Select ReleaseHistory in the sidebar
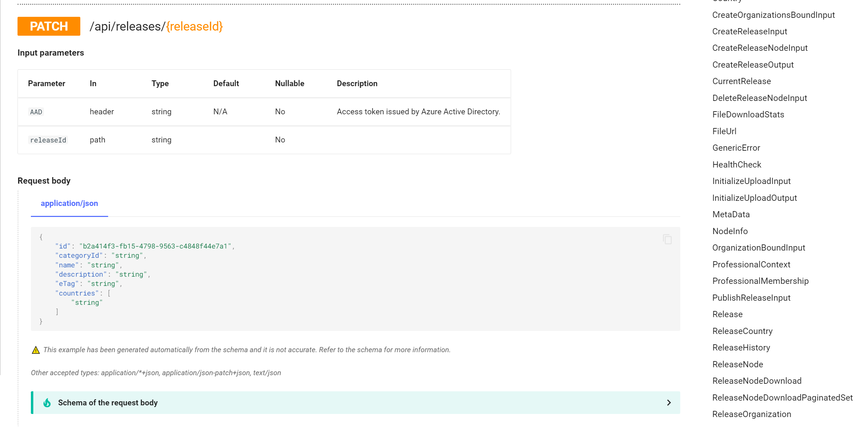Image resolution: width=868 pixels, height=427 pixels. [741, 347]
